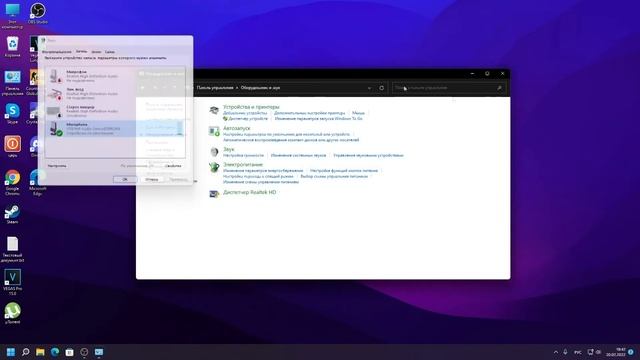Open the Power Options (Электропитание) icon

[x=214, y=167]
